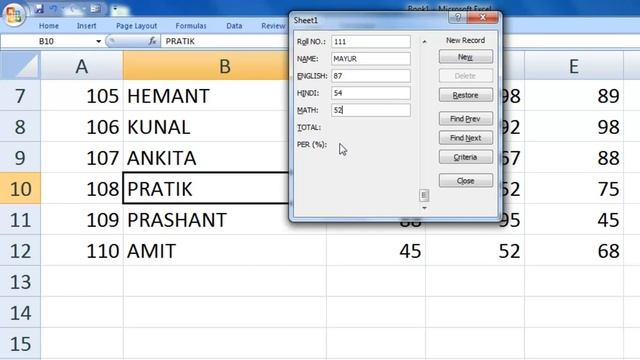Click the question mark help icon in Sheet1 dialog

click(x=458, y=18)
